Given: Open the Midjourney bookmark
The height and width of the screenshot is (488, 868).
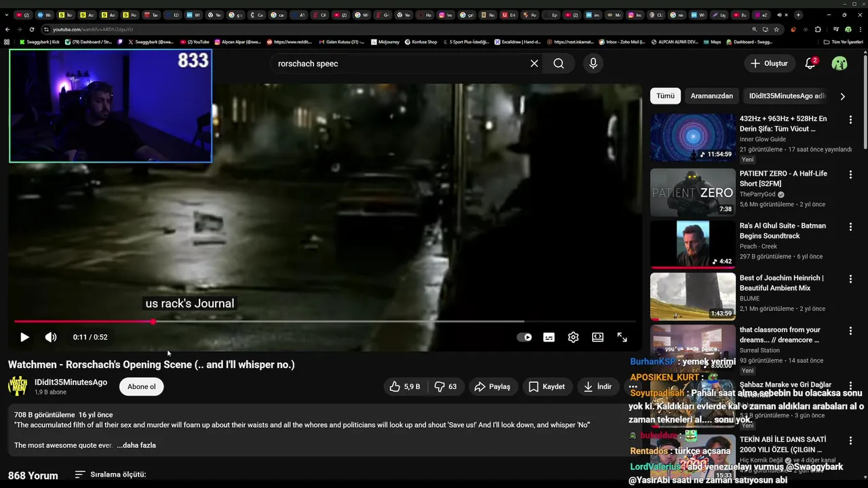Looking at the screenshot, I should point(386,42).
